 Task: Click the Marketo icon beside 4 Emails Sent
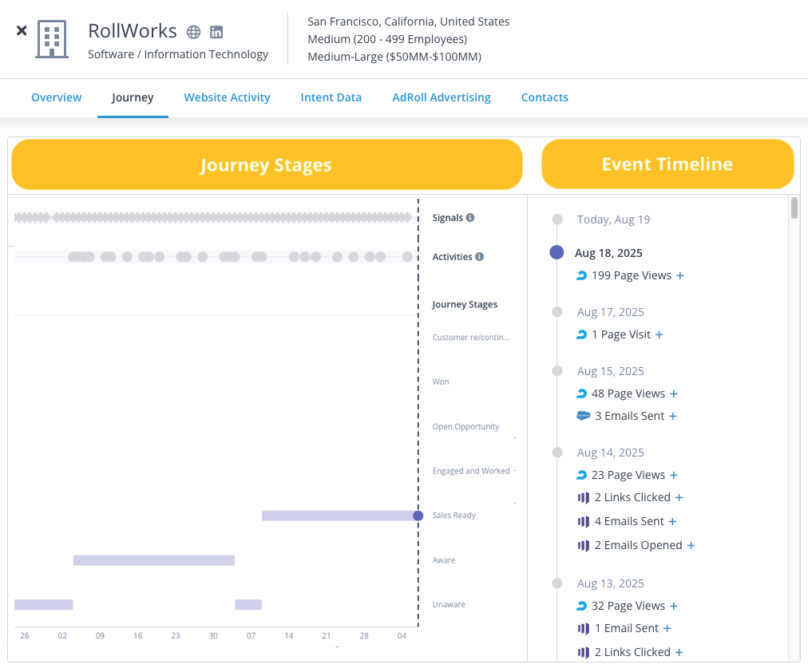(583, 521)
